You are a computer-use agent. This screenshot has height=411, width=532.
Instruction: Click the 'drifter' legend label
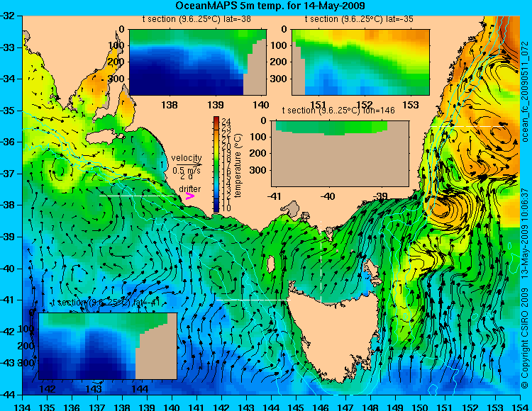(189, 188)
